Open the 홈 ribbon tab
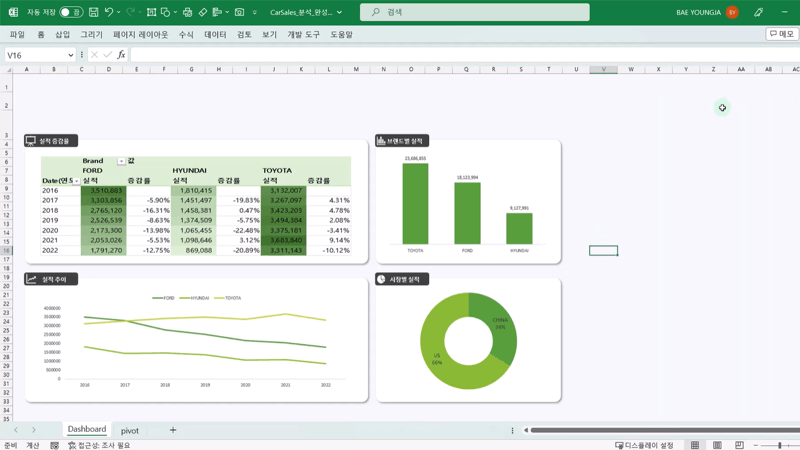This screenshot has width=800, height=450. tap(41, 34)
